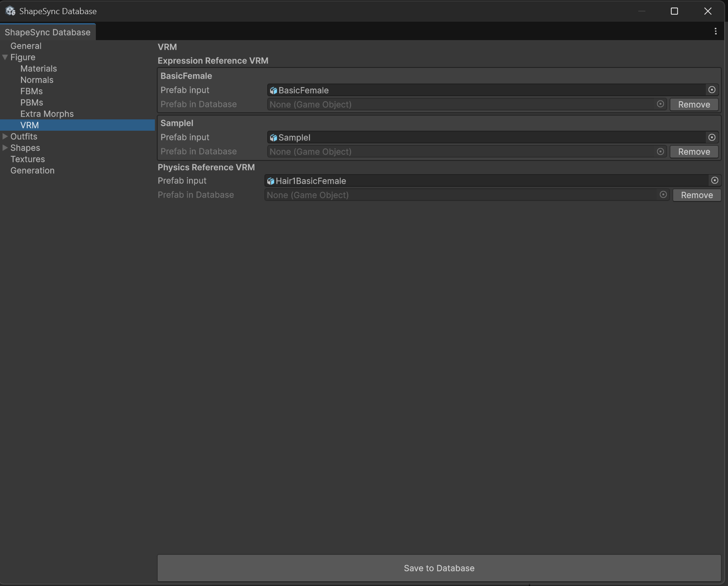Click the BasicFemale prefab cube icon
728x586 pixels.
click(273, 90)
